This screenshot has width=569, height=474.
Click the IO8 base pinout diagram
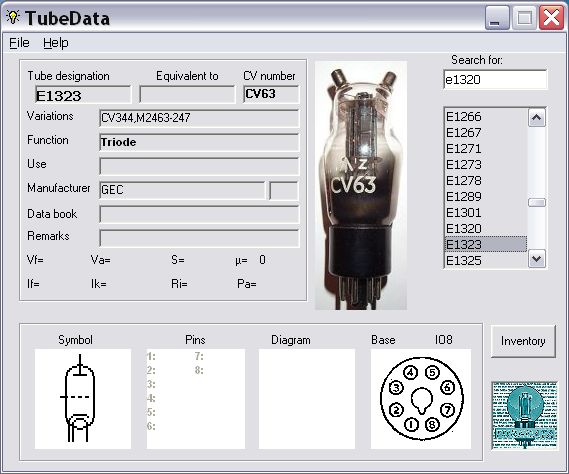point(421,399)
